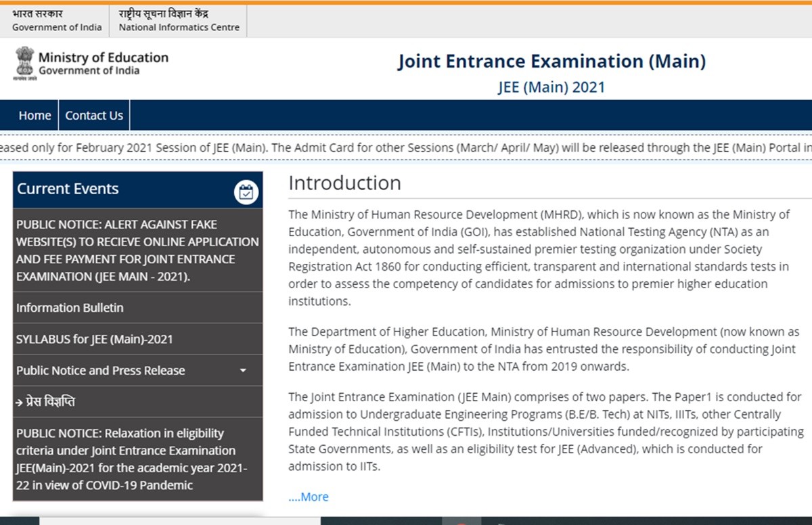The image size is (812, 525).
Task: Expand the Public Notice and Press Release caret
Action: coord(243,371)
